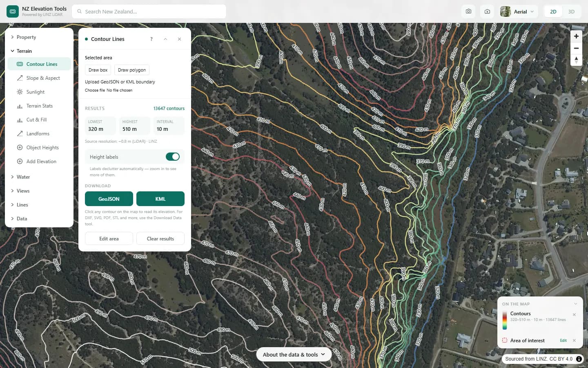
Task: Expand the Property section
Action: (x=39, y=37)
